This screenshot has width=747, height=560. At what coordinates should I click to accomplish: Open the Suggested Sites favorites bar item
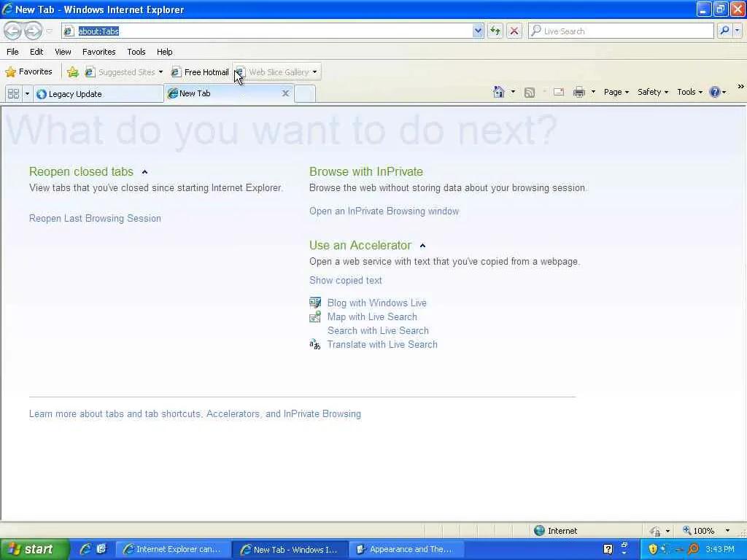124,72
